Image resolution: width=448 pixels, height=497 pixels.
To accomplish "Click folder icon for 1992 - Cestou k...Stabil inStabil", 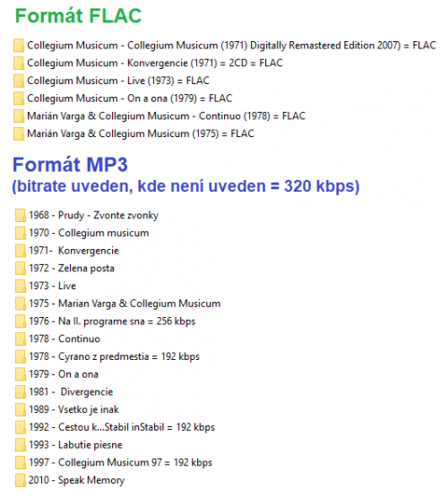I will coord(21,427).
